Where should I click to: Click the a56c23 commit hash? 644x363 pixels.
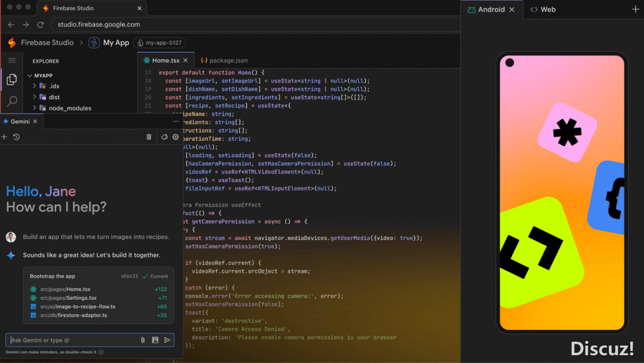click(129, 276)
